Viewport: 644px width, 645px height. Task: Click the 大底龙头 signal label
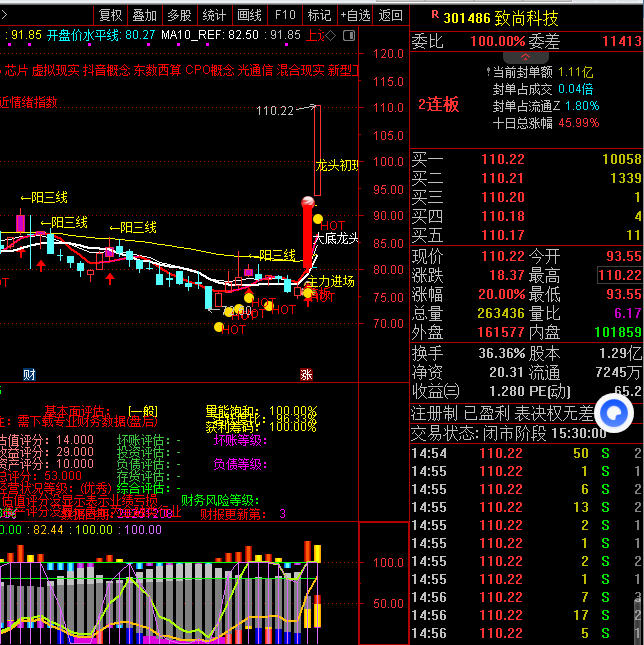point(335,239)
